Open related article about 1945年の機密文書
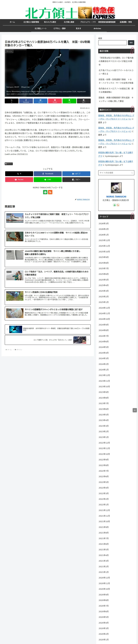The image size is (138, 644). [48, 258]
